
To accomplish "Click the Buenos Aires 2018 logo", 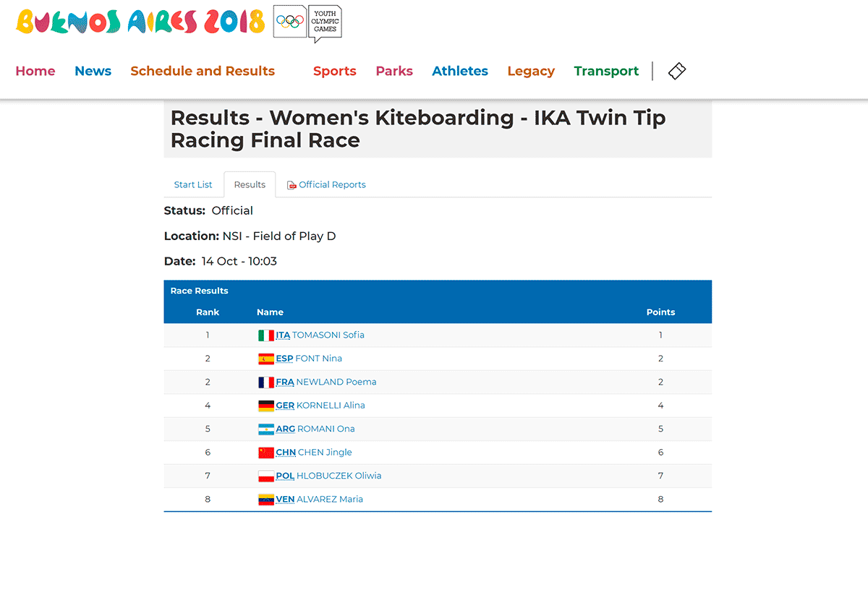I will point(140,22).
